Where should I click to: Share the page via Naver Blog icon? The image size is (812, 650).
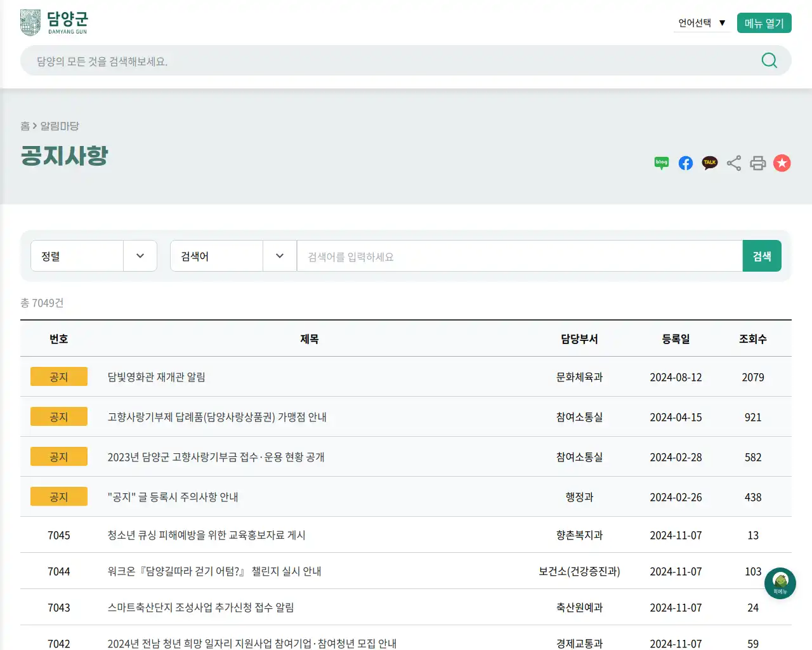coord(661,163)
